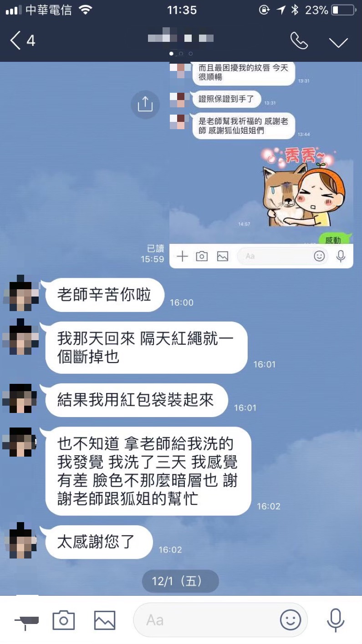Tap the microphone voice message icon
The width and height of the screenshot is (362, 644).
coord(336,620)
